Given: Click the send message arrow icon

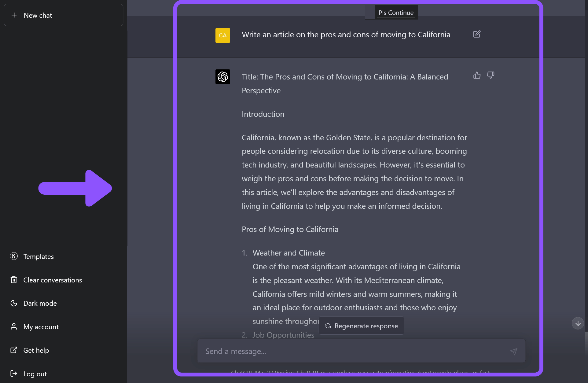Looking at the screenshot, I should [x=514, y=351].
